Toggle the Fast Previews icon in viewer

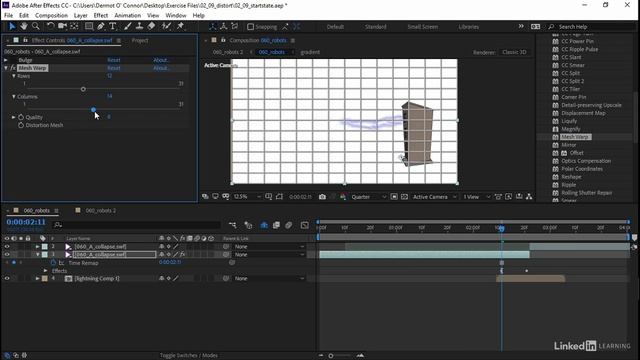tap(509, 197)
